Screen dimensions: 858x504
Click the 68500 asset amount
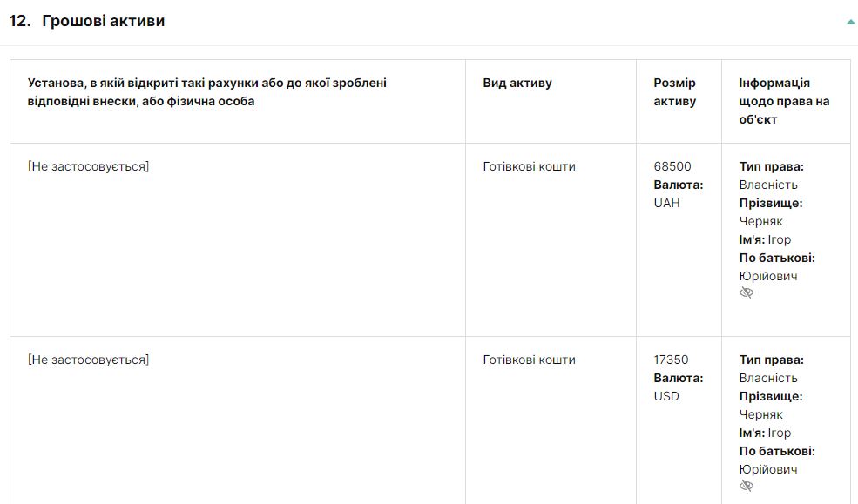coord(672,166)
